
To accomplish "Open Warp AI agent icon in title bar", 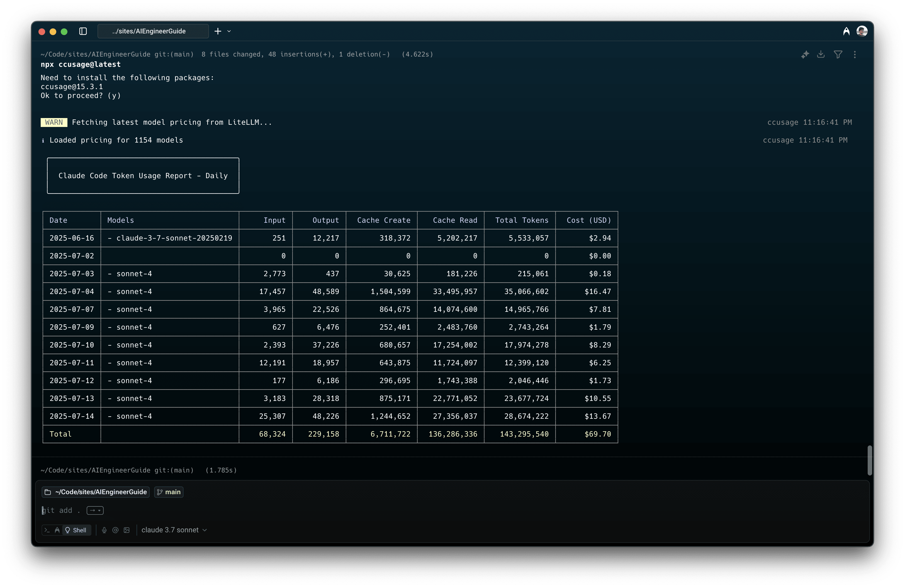I will [x=846, y=31].
